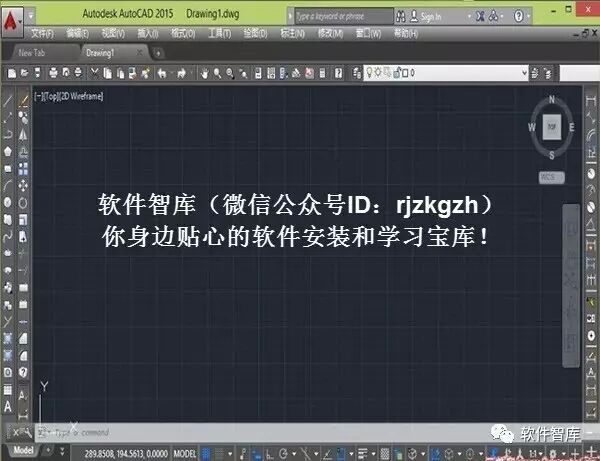The height and width of the screenshot is (461, 600).
Task: Toggle polar tracking in status bar
Action: point(283,454)
